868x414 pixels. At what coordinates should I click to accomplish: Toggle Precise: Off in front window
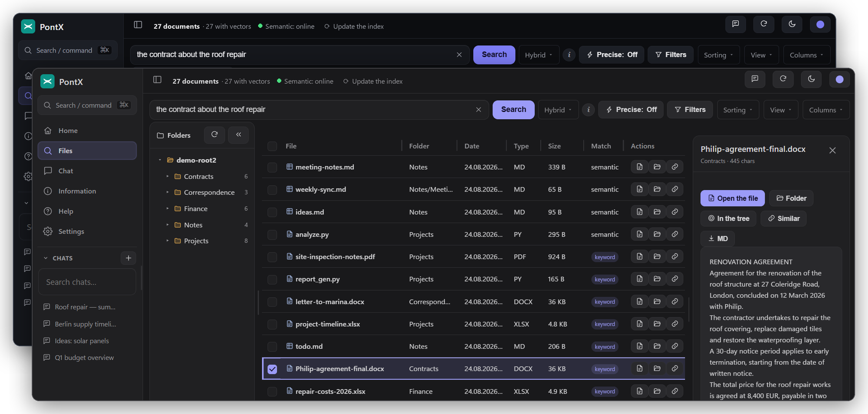[631, 110]
